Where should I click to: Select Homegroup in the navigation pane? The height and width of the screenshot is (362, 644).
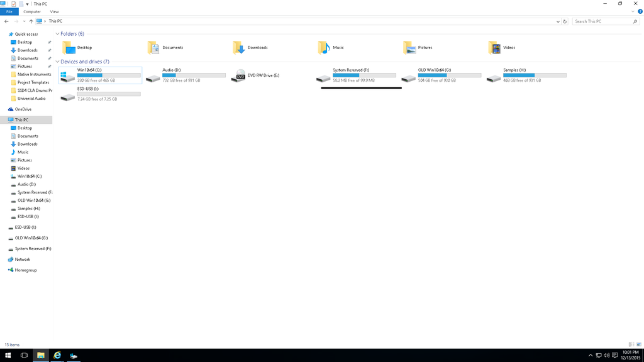click(26, 270)
